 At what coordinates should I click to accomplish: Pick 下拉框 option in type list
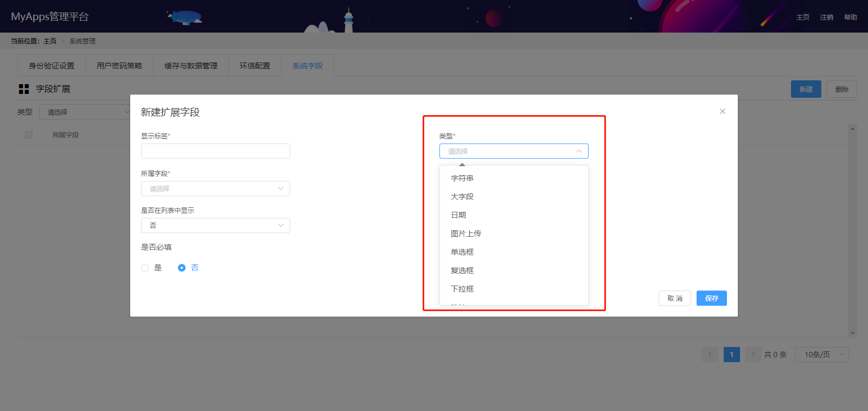coord(462,289)
